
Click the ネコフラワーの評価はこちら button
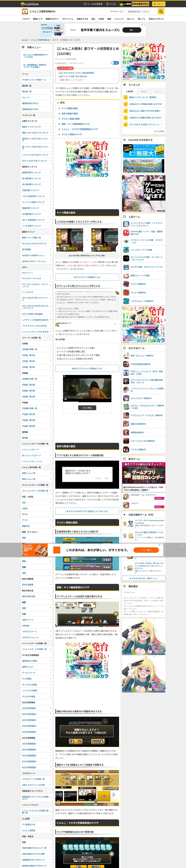click(x=87, y=277)
